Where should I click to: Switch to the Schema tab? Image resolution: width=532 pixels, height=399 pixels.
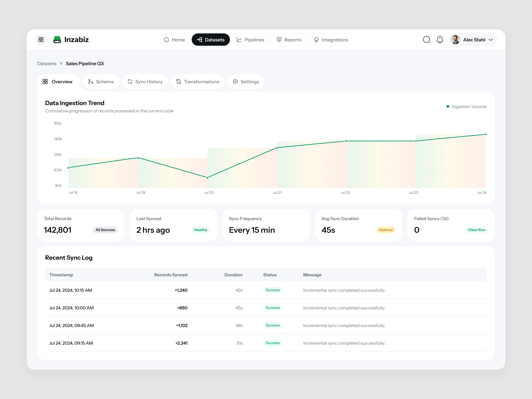pos(101,82)
